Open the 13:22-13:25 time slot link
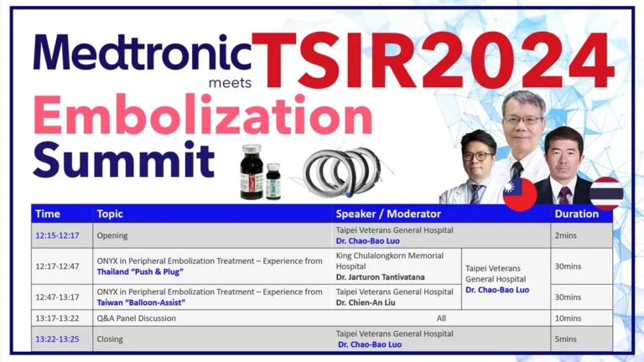Viewport: 644px width, 362px height. pos(57,339)
